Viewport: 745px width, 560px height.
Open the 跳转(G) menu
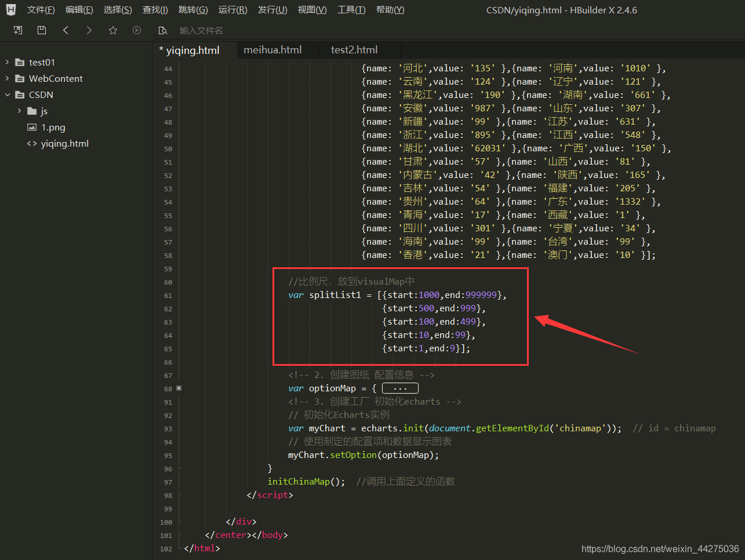tap(193, 10)
